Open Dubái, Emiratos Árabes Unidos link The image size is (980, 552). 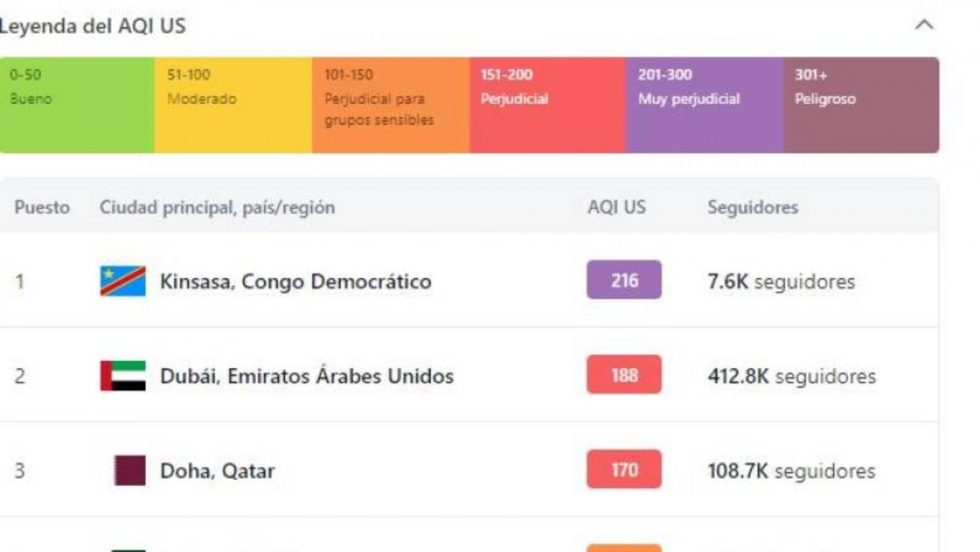pos(307,376)
